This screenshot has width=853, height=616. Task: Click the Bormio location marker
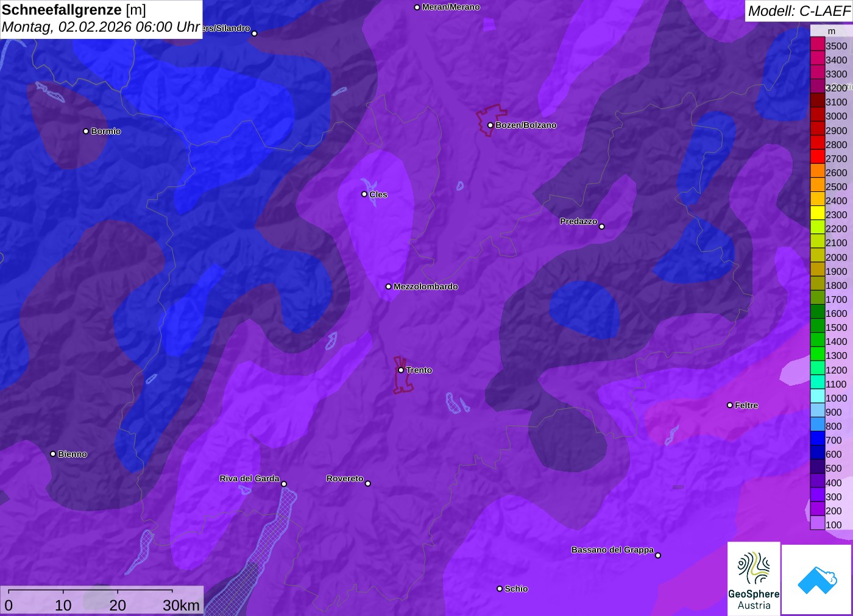click(86, 131)
